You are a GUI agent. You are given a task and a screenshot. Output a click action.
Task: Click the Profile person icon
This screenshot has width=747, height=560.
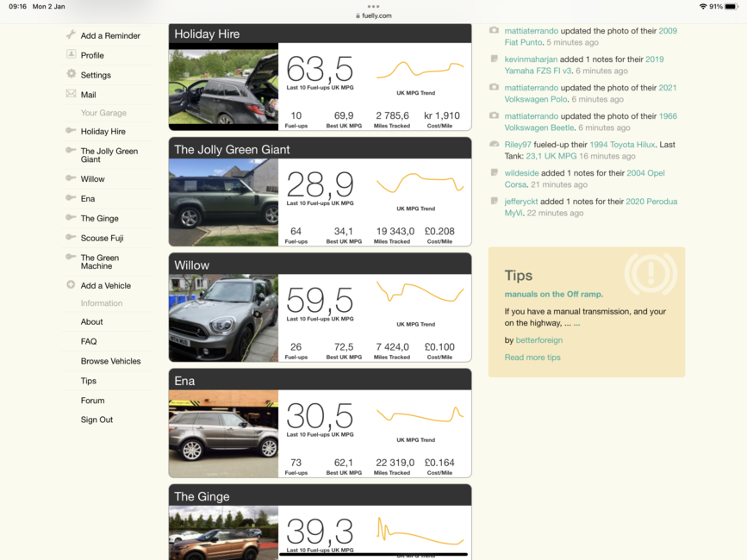point(71,54)
